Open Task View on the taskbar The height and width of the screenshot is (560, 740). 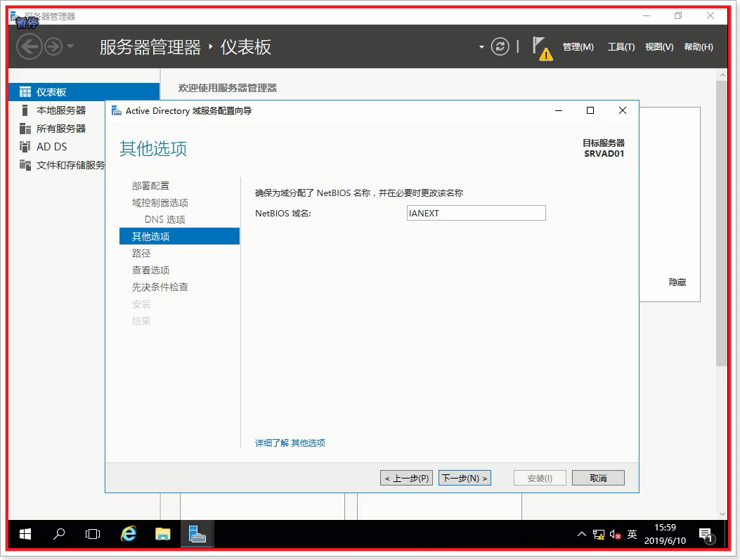93,534
